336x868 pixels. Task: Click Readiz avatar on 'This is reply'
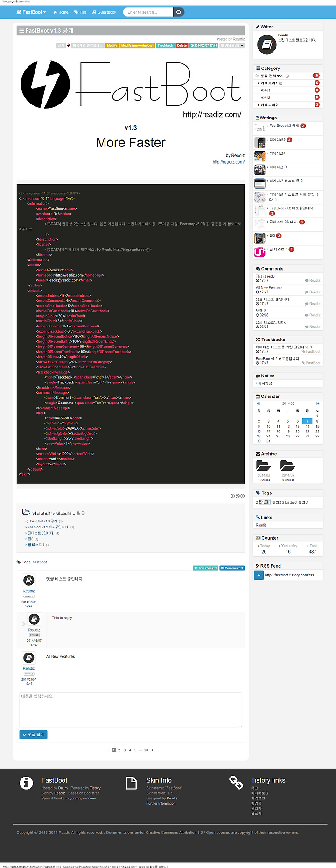coord(34,619)
